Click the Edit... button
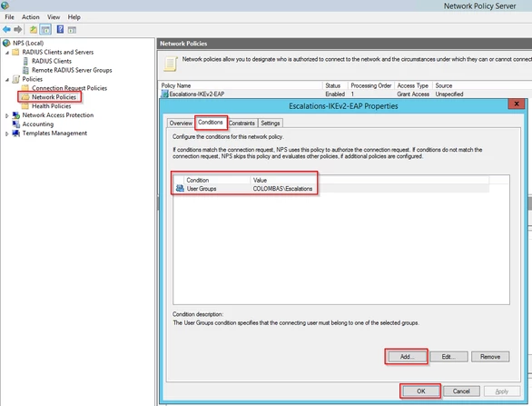The height and width of the screenshot is (406, 532). pyautogui.click(x=448, y=356)
